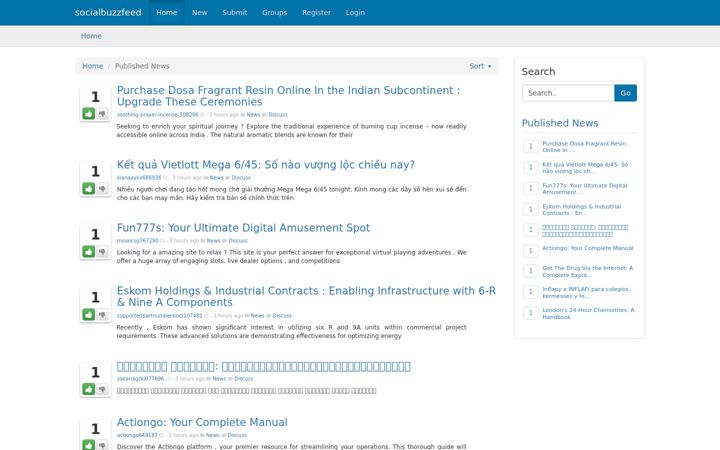Open user profile kianaxykx686936
The height and width of the screenshot is (450, 720).
pos(139,178)
